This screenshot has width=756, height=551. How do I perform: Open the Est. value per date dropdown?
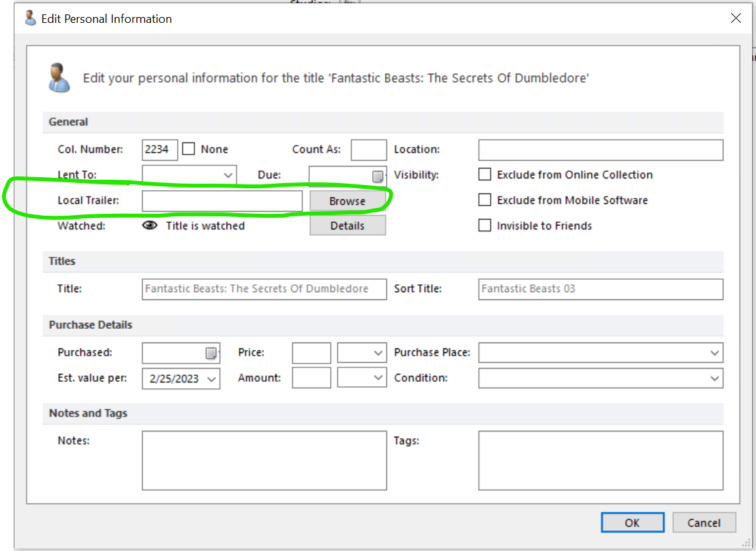pos(212,379)
